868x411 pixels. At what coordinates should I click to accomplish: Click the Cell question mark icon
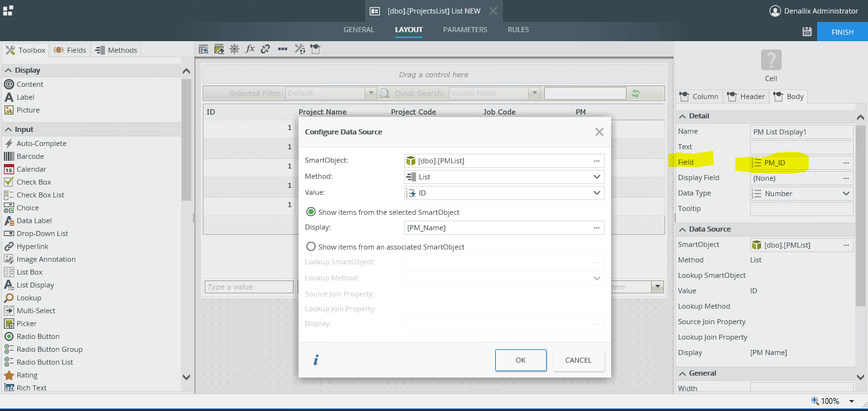[x=771, y=60]
